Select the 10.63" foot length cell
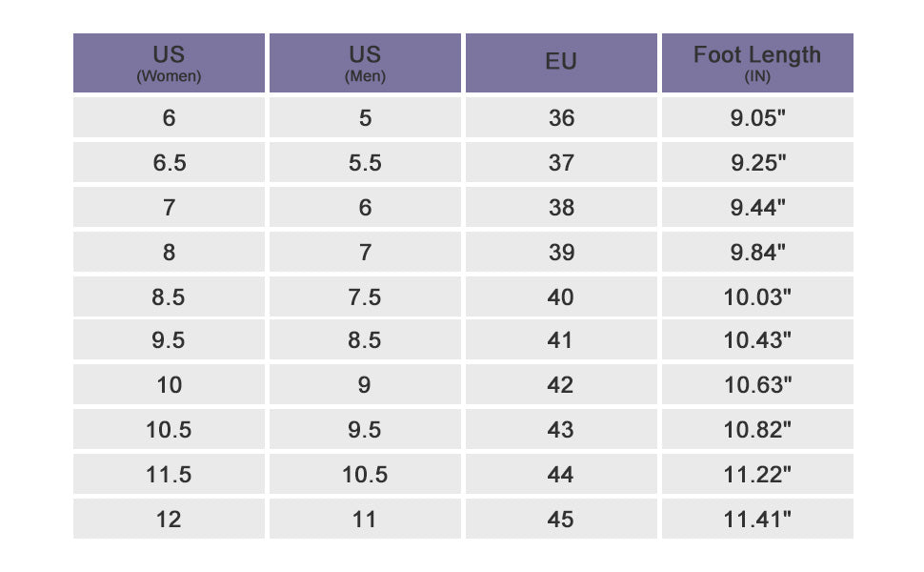Screen dimensions: 924x572 [757, 384]
